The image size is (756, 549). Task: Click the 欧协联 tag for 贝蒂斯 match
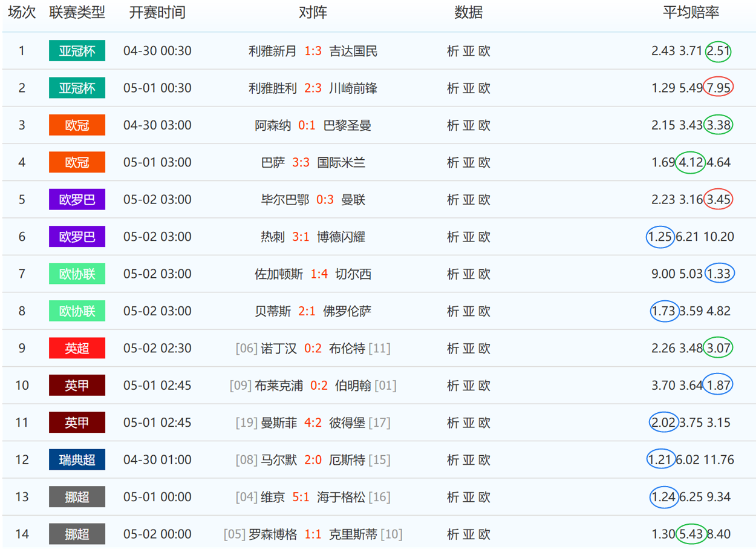click(x=77, y=311)
